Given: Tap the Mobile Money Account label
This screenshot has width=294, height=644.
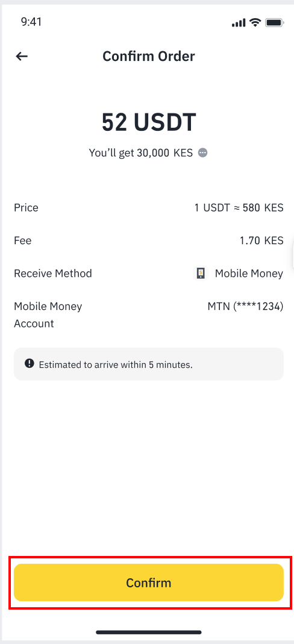Looking at the screenshot, I should coord(48,315).
